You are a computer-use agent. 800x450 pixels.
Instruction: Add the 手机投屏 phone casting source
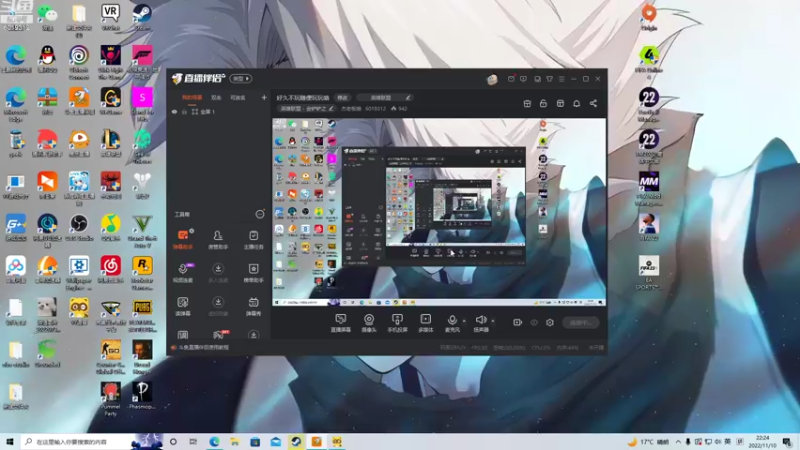click(x=397, y=323)
